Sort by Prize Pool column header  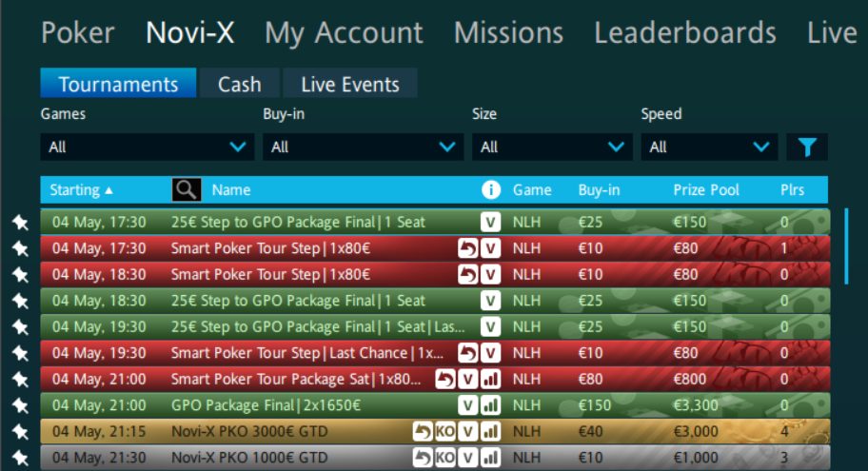pos(705,190)
